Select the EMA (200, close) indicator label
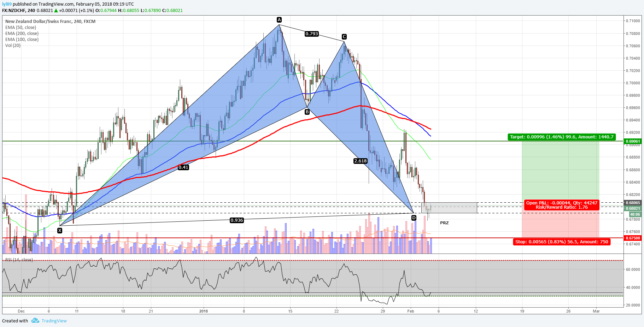Image resolution: width=644 pixels, height=327 pixels. (x=22, y=34)
